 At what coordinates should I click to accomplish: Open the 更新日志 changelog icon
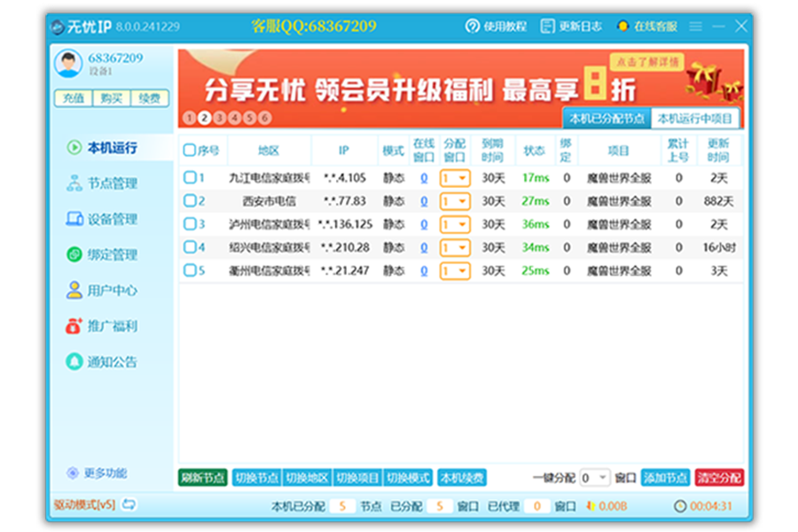click(x=548, y=27)
